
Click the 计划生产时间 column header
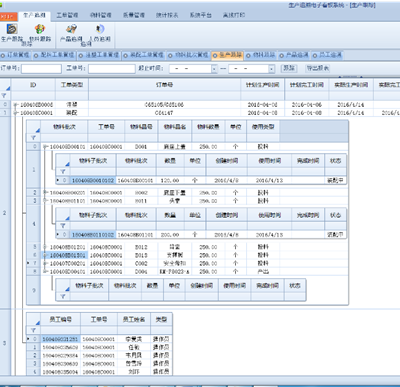click(263, 85)
